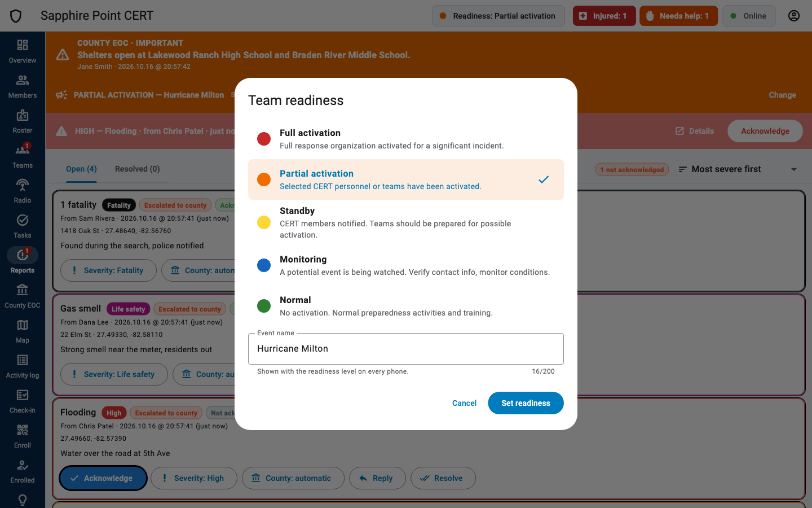Select the Monitoring readiness level
This screenshot has height=508, width=812.
406,265
